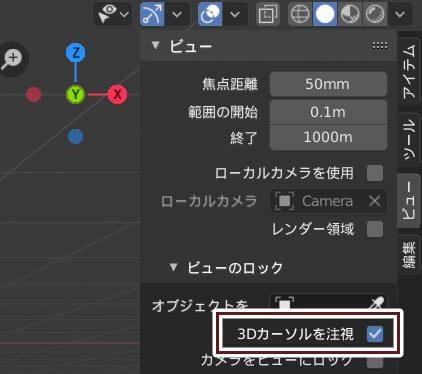Open the gizmo options dropdown arrow
Screen dimensions: 422x374
[177, 14]
